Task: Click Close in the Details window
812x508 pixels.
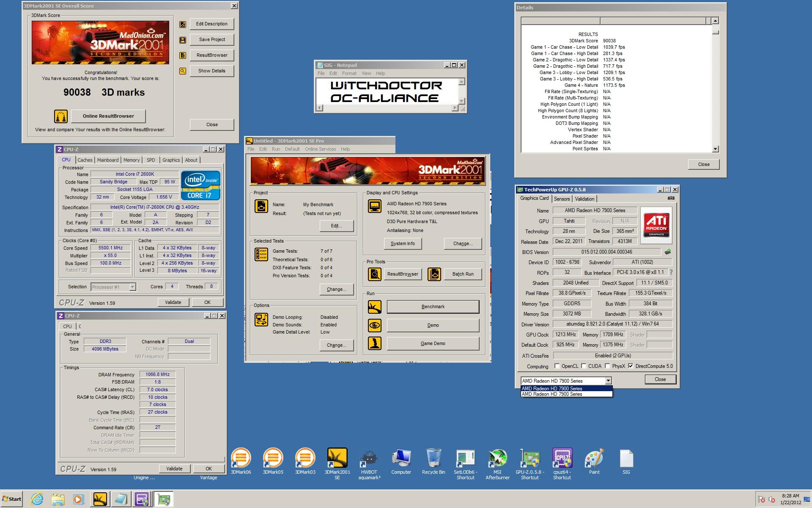Action: click(x=704, y=164)
